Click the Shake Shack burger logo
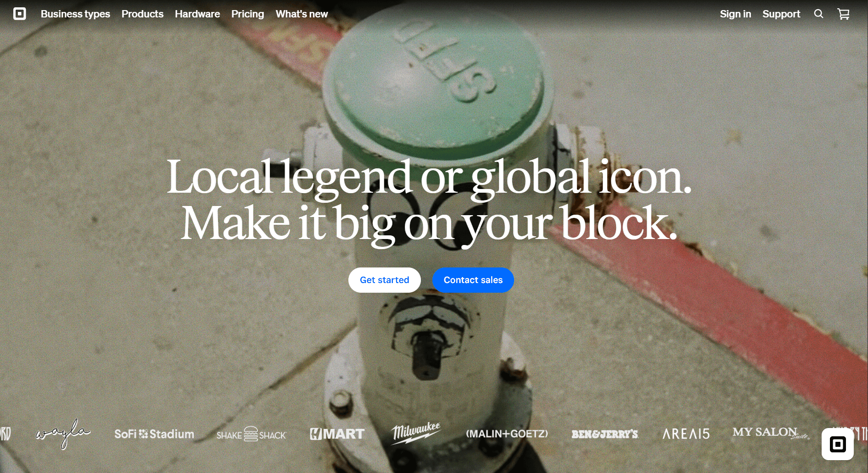 click(251, 434)
